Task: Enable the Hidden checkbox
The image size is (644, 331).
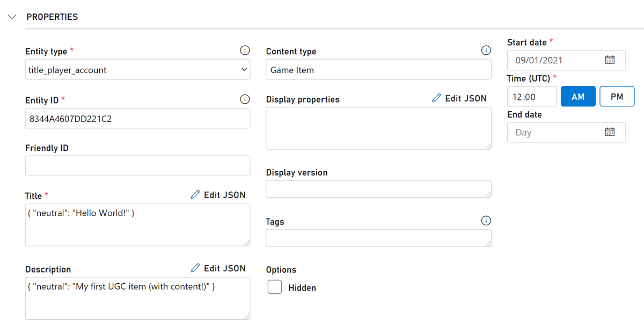Action: pos(275,287)
